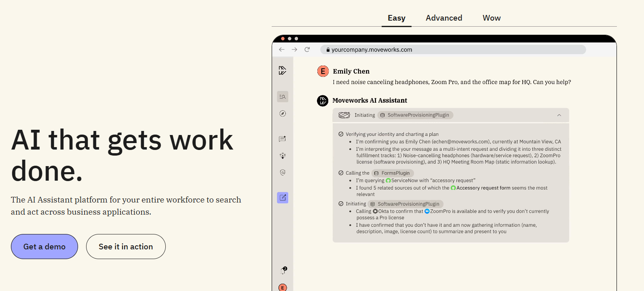
Task: Click the Moveworks AI Assistant name label
Action: [370, 100]
